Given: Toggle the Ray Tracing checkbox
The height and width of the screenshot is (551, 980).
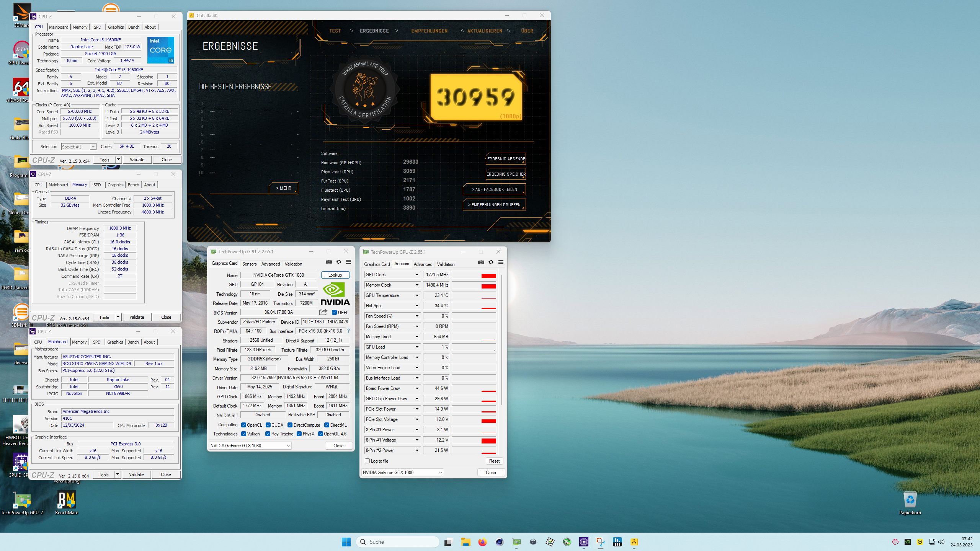Looking at the screenshot, I should tap(268, 434).
